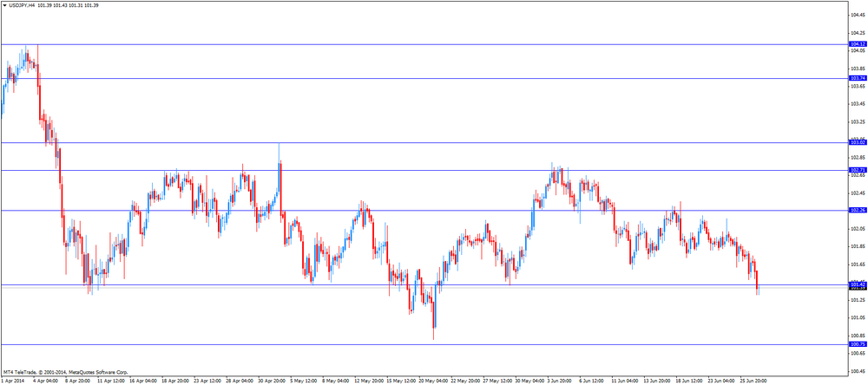Click the 18 Apr 20:00 time label
The height and width of the screenshot is (385, 868).
pos(175,382)
